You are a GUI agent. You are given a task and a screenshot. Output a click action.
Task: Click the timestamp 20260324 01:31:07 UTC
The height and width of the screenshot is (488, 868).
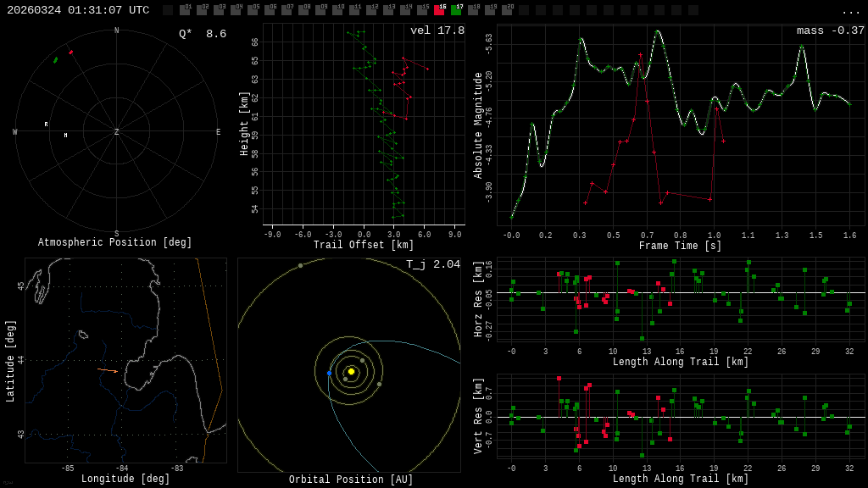point(78,10)
